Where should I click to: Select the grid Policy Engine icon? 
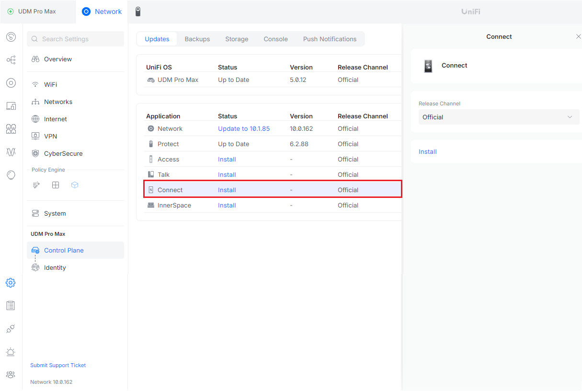[x=56, y=185]
